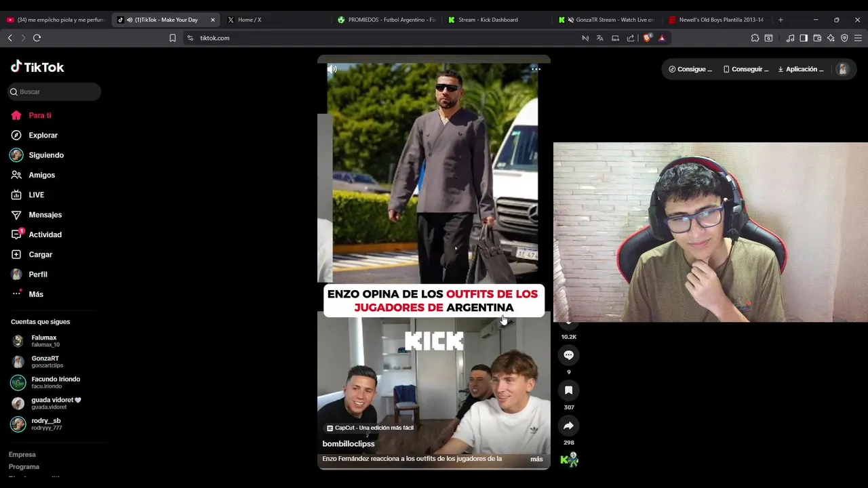This screenshot has height=488, width=868.
Task: Open the comments on the video
Action: coord(568,355)
